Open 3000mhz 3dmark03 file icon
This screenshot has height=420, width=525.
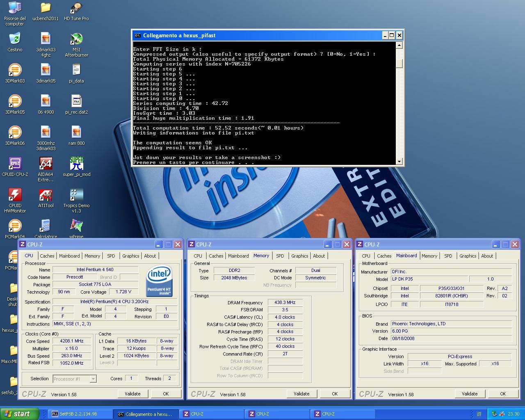tap(46, 138)
